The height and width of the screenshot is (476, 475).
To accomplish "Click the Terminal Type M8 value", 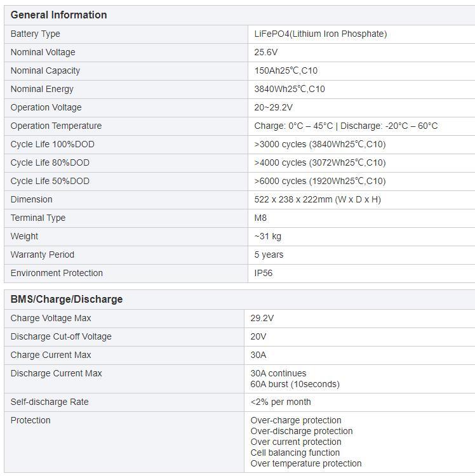I will click(260, 218).
